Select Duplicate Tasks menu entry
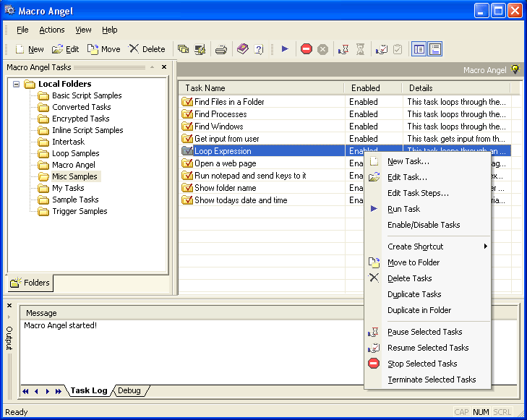Screen dimensions: 527x420 pyautogui.click(x=427, y=294)
